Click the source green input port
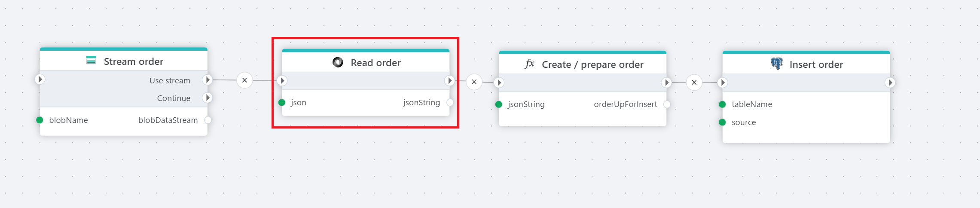Screen dimensions: 980x208 click(722, 122)
